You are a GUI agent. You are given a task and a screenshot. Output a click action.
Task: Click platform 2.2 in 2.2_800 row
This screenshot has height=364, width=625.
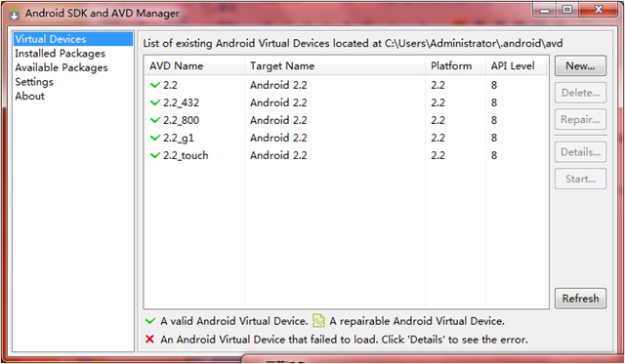437,120
